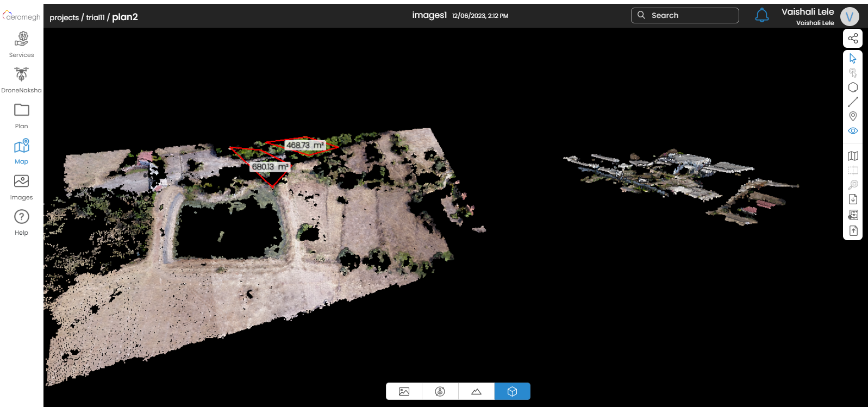Select the polygon area measurement tool
868x407 pixels.
[x=853, y=87]
